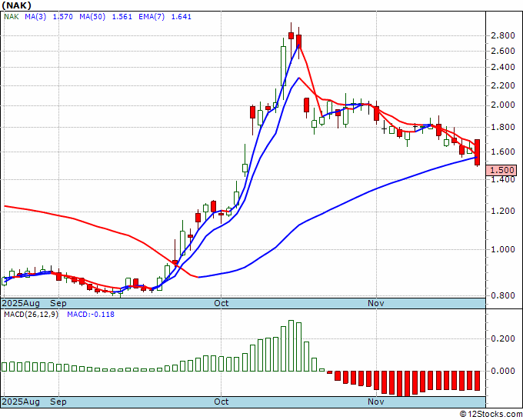Click the tallest green MACD histogram bar
The height and width of the screenshot is (420, 523).
pyautogui.click(x=291, y=345)
